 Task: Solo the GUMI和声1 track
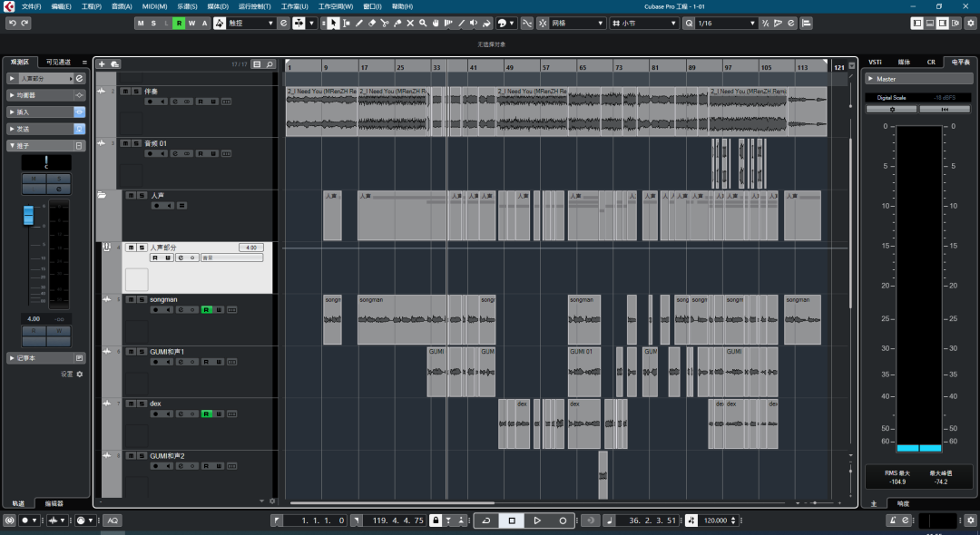click(x=141, y=352)
